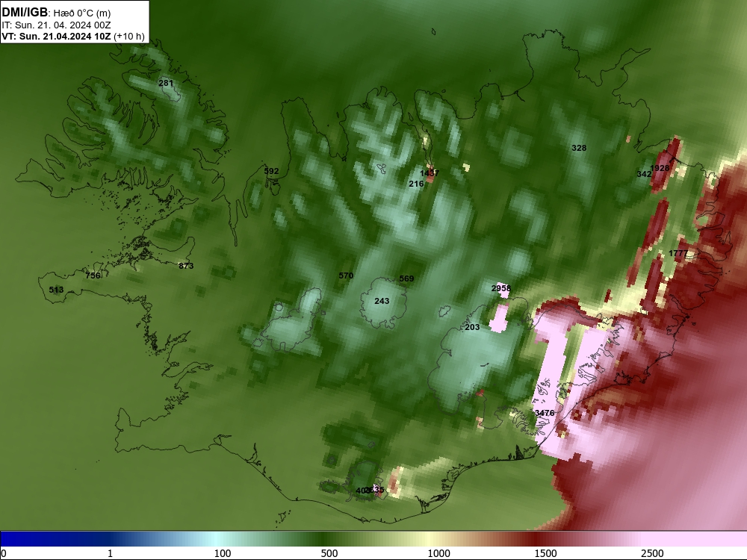The height and width of the screenshot is (560, 747).
Task: Click the map value 328
Action: click(579, 148)
